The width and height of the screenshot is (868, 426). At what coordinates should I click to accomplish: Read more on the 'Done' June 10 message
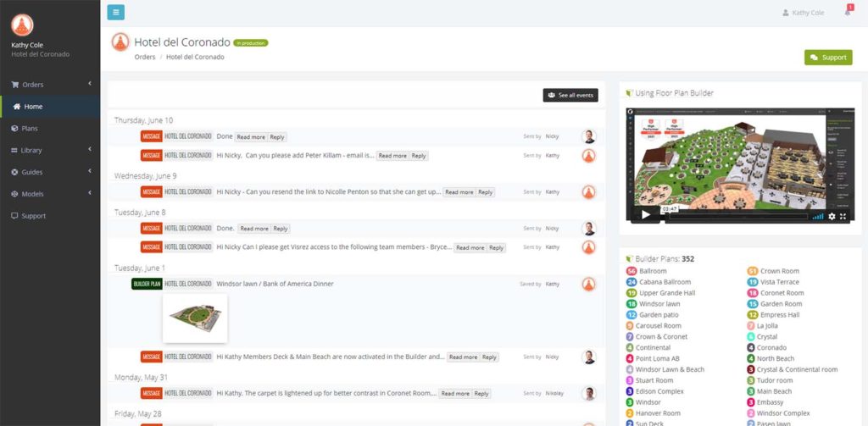[251, 137]
